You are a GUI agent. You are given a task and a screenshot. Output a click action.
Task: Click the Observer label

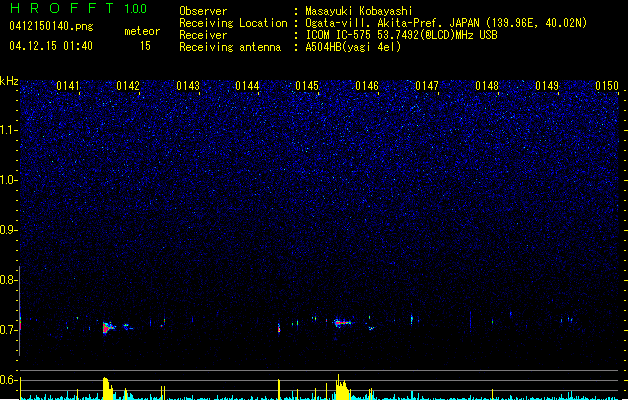(203, 11)
